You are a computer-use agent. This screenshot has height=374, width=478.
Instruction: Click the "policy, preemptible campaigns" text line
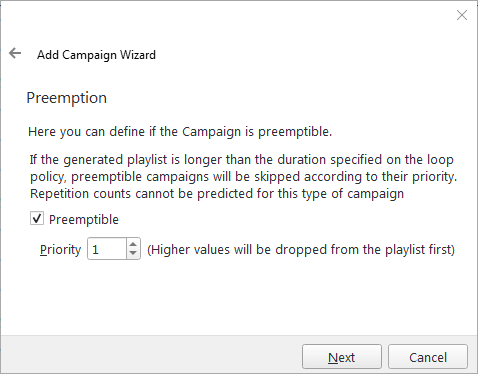click(x=243, y=177)
